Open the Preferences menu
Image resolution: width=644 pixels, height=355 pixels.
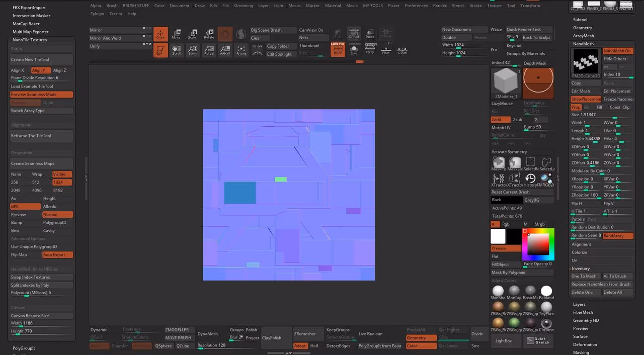coord(416,6)
